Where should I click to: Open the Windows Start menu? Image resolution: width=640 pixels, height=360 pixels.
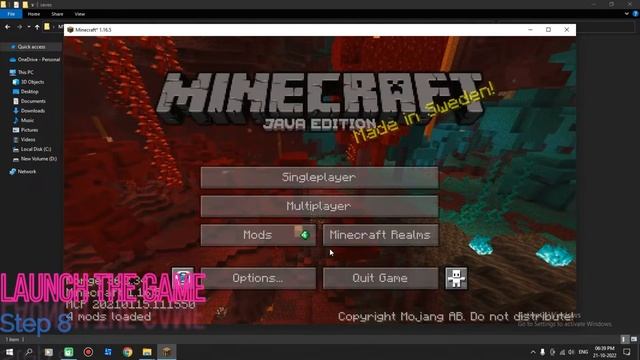9,352
